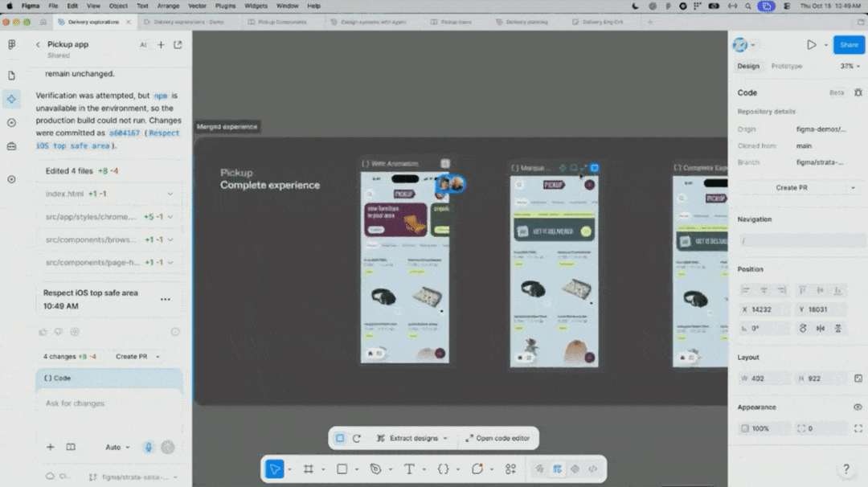
Task: Click the new chat plus icon beside AI
Action: coord(161,45)
